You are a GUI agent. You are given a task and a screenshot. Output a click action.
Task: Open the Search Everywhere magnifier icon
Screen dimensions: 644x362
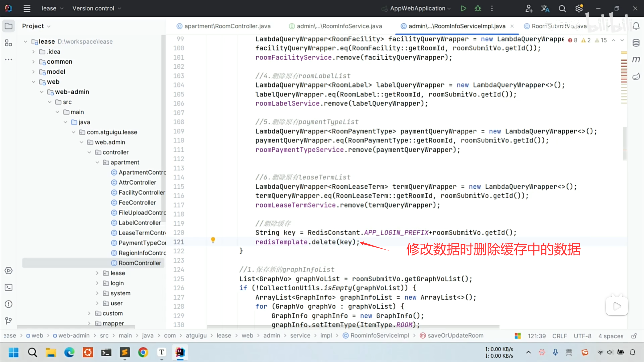(x=562, y=8)
